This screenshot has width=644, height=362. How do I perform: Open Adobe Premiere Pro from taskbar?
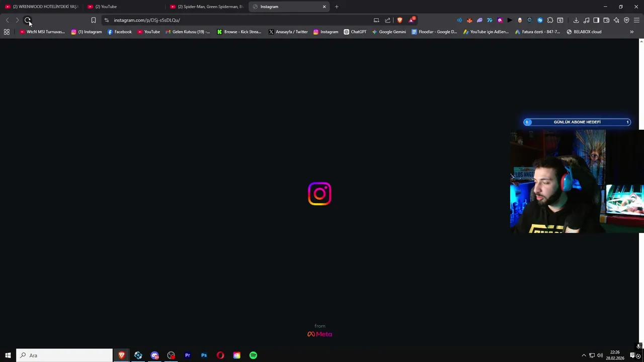point(188,355)
